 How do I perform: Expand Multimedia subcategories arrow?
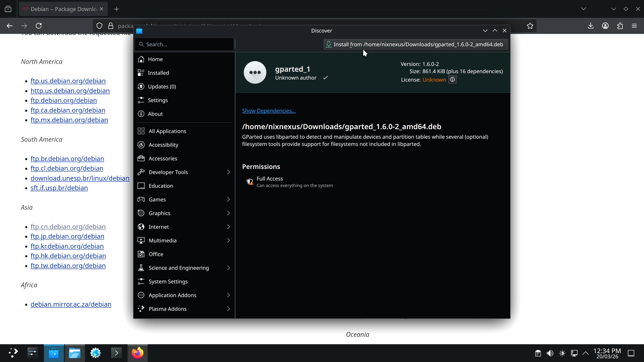228,240
